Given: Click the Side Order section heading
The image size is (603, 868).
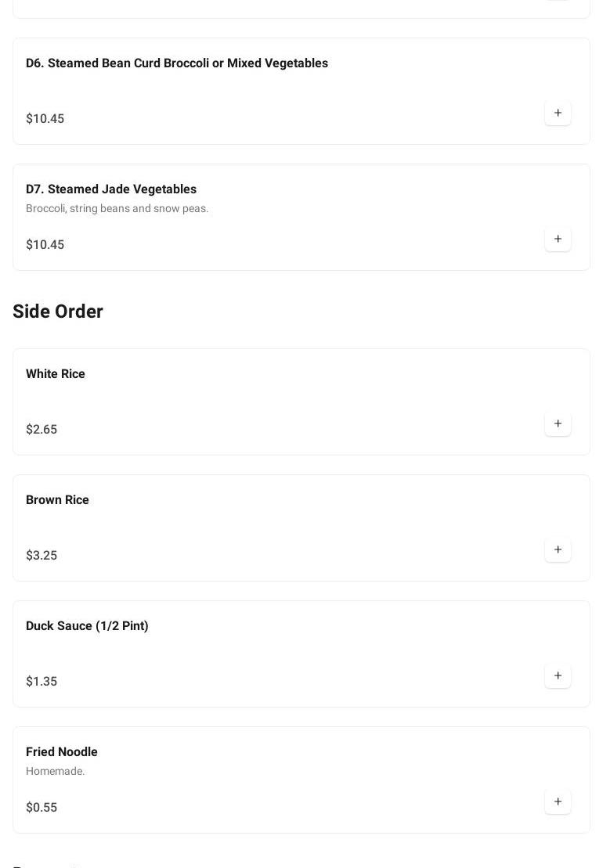Looking at the screenshot, I should (58, 312).
